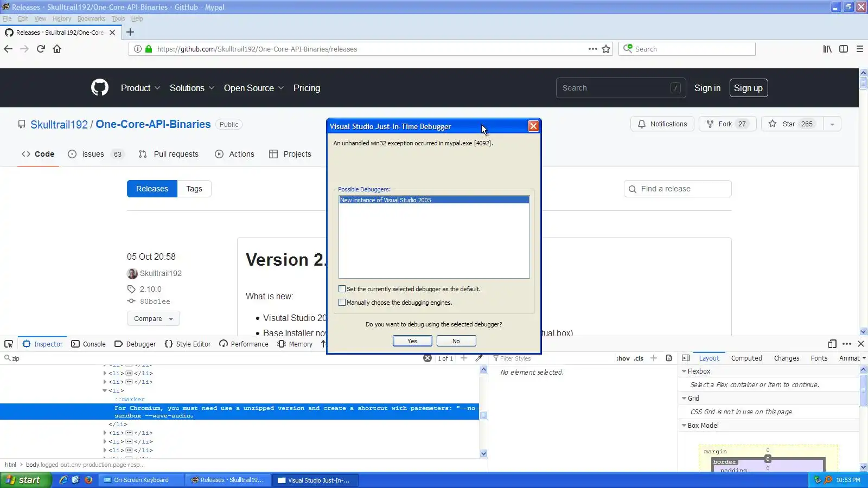Collapse the expanded li node above ::marker
Screen dimensions: 868x488
click(105, 390)
